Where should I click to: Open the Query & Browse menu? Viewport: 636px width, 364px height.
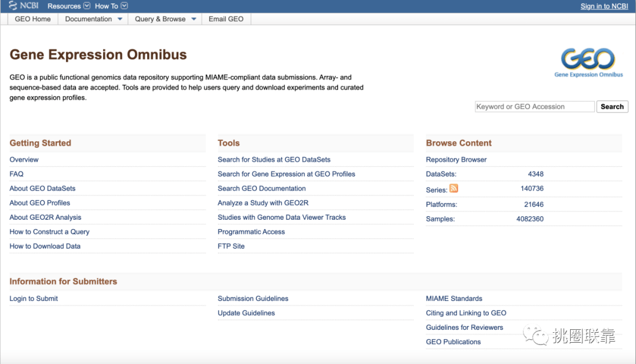tap(165, 19)
